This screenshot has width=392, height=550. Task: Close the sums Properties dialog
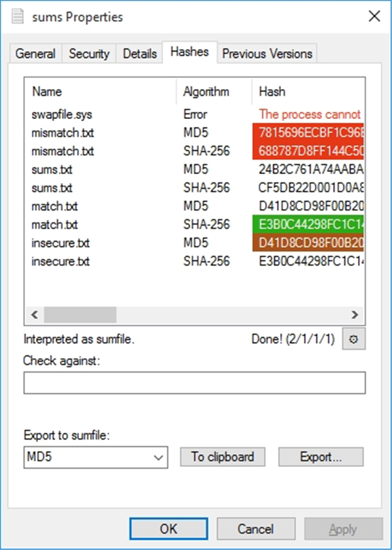tap(374, 17)
